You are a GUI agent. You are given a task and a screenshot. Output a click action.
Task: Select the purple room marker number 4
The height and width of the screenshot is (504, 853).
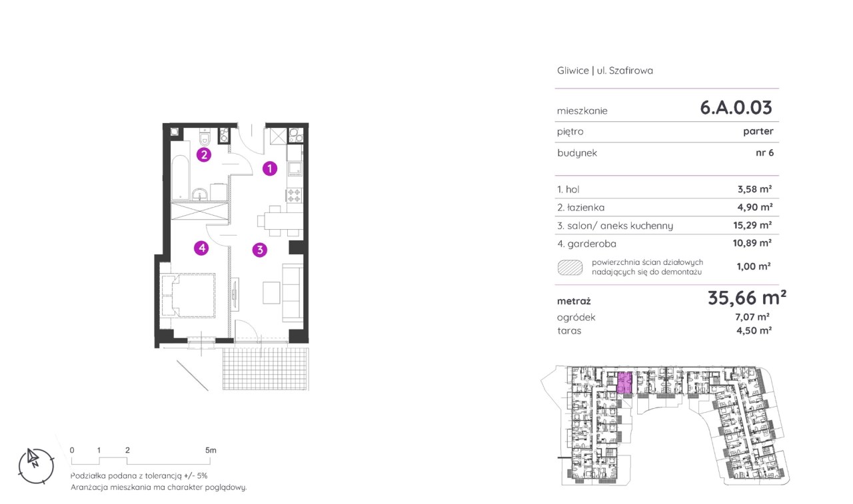click(201, 248)
